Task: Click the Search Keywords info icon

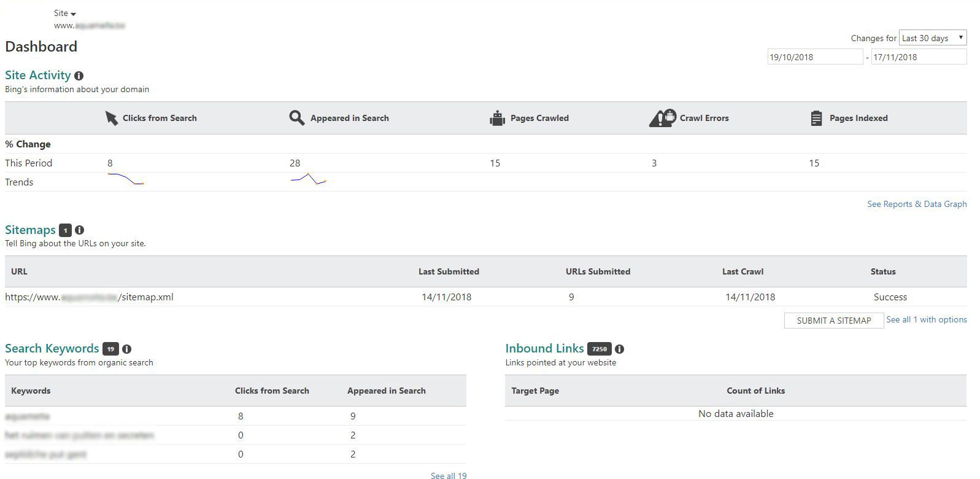Action: [x=126, y=349]
